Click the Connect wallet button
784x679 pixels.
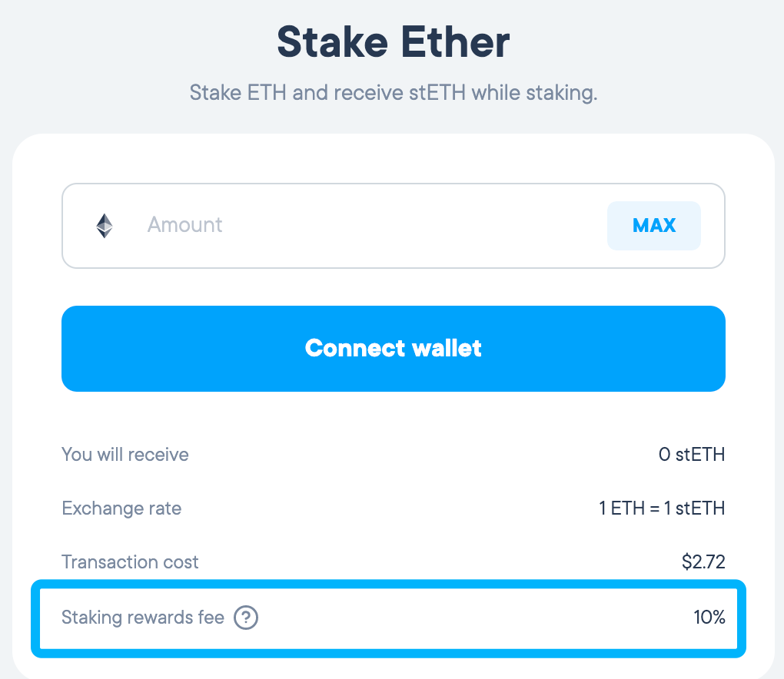394,349
